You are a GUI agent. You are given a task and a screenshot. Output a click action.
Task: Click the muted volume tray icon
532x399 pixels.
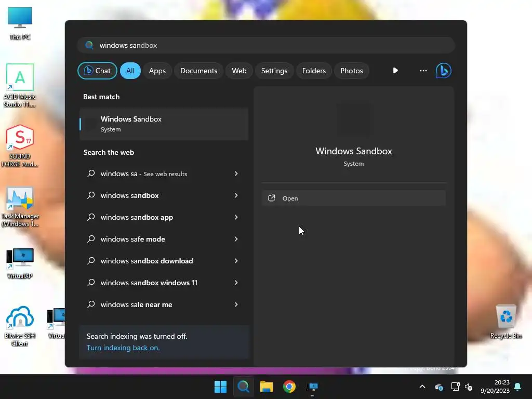[469, 387]
